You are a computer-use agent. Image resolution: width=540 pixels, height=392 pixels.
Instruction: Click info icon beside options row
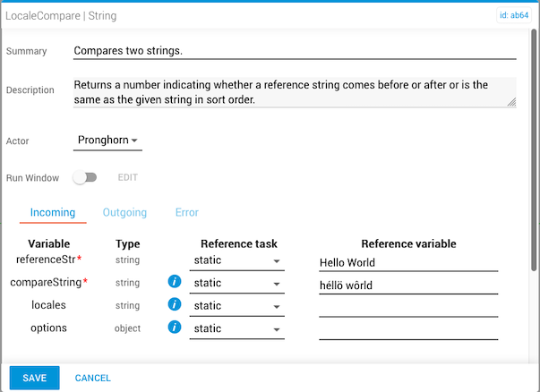[176, 328]
